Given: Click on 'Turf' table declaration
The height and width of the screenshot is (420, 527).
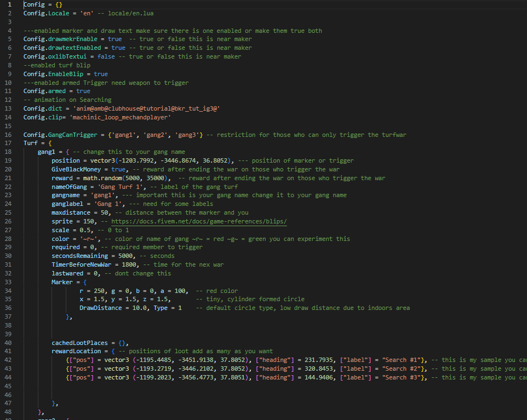Looking at the screenshot, I should 31,143.
